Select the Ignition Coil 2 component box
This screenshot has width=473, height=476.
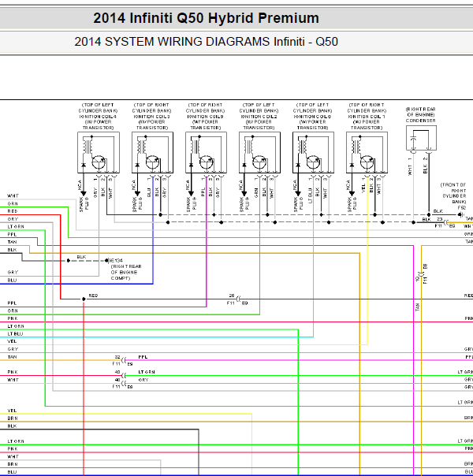(259, 152)
